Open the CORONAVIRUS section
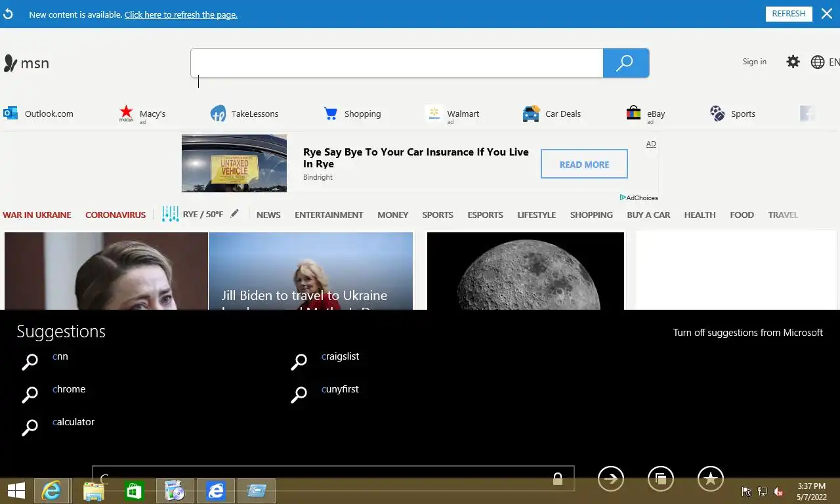Image resolution: width=840 pixels, height=504 pixels. pos(115,215)
